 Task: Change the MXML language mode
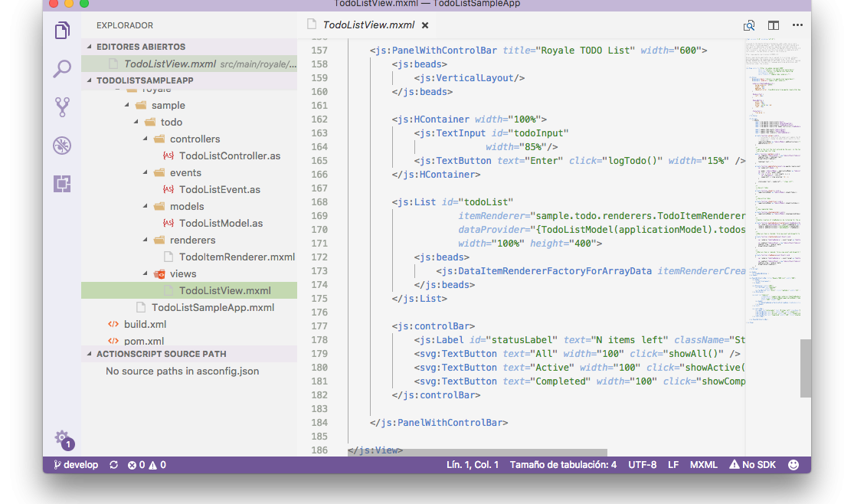[x=703, y=465]
